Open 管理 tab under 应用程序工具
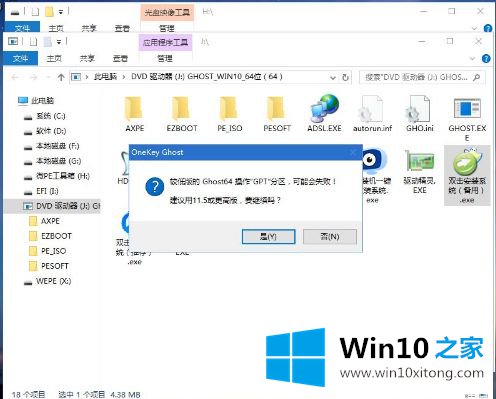This screenshot has height=399, width=496. (x=165, y=59)
